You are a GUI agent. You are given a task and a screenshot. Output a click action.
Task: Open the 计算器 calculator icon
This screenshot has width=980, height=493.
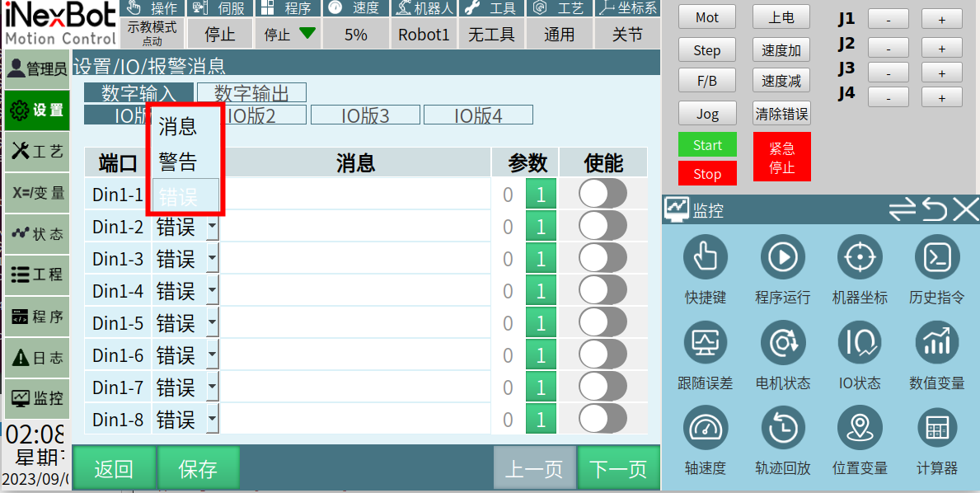pyautogui.click(x=937, y=429)
